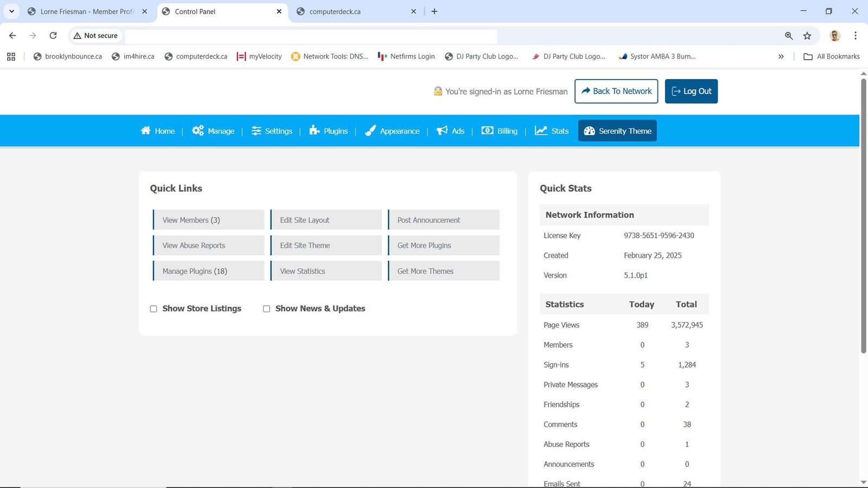Screen dimensions: 868x488
Task: Open Plugins via the puzzle piece icon
Action: point(315,131)
